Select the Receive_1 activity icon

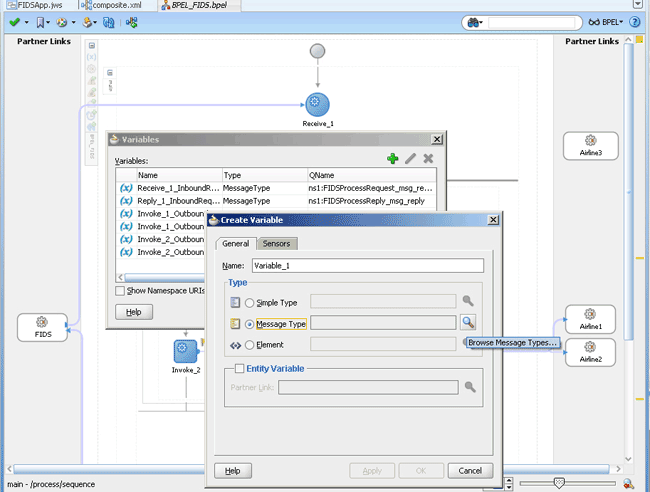pyautogui.click(x=318, y=104)
